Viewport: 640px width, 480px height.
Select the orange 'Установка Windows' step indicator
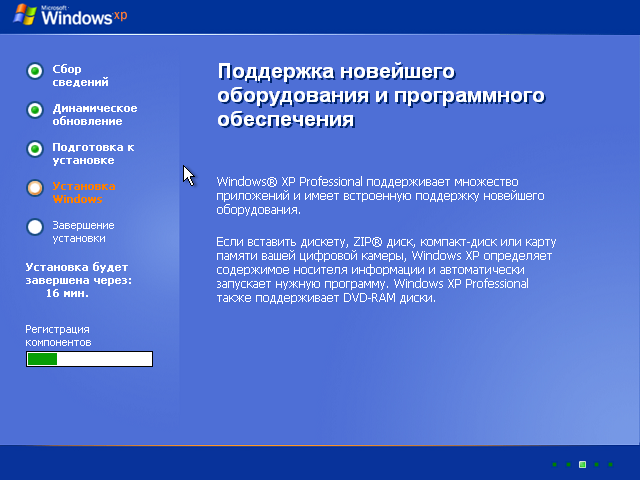coord(35,188)
